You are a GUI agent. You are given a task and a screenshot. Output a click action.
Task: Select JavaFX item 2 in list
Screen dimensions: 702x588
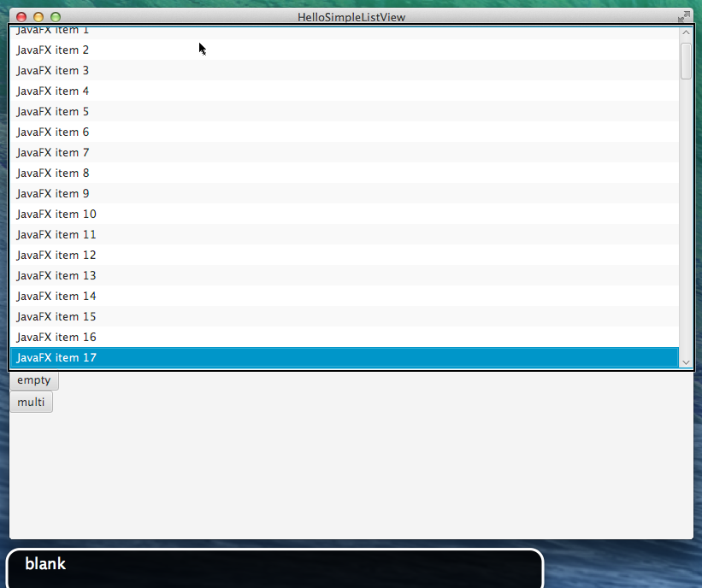53,50
